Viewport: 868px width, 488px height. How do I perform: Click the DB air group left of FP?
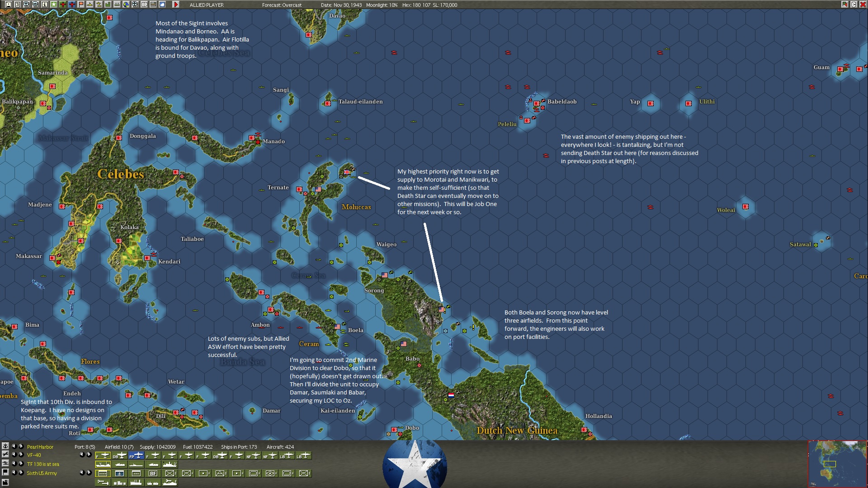pos(119,455)
